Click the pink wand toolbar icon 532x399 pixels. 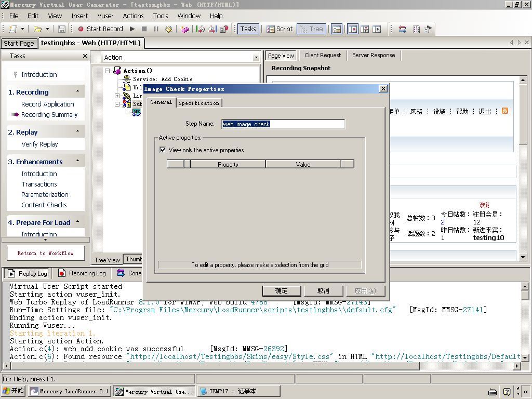(x=184, y=29)
